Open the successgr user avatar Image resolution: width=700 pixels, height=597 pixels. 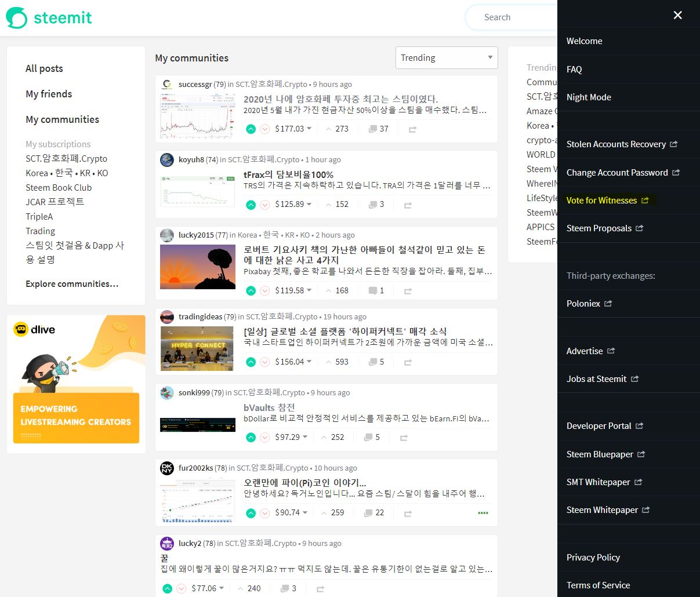(x=167, y=84)
